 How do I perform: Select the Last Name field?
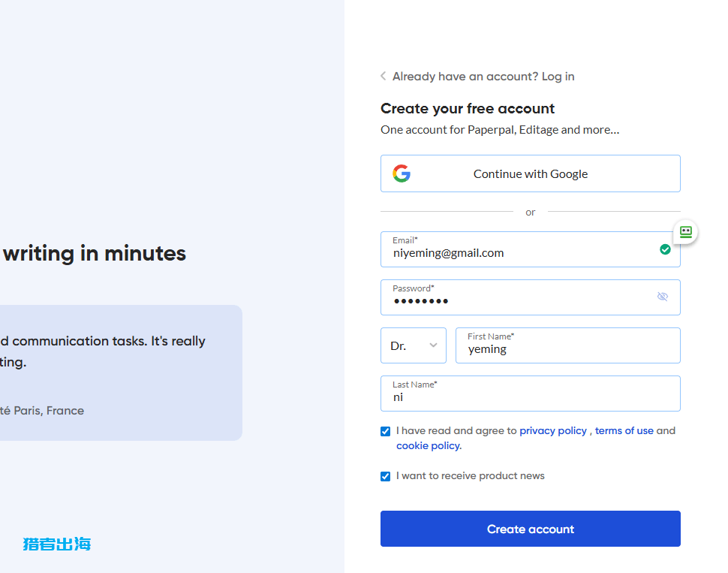[x=530, y=394]
